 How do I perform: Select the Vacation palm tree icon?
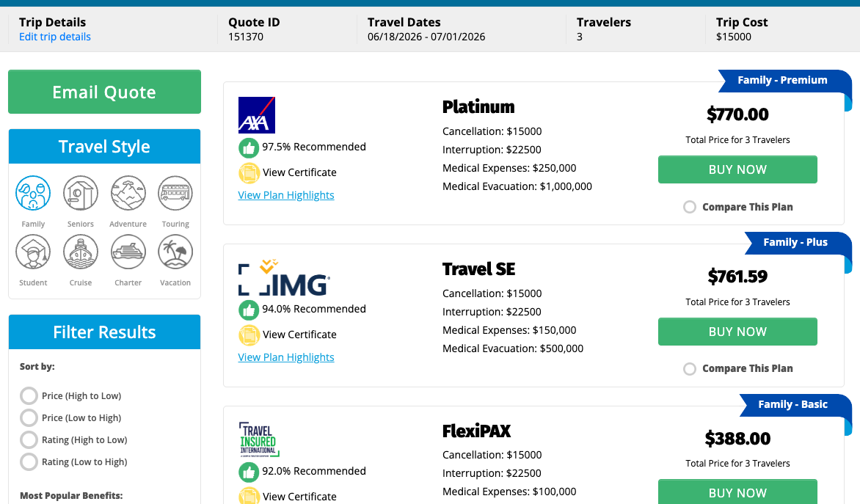175,252
